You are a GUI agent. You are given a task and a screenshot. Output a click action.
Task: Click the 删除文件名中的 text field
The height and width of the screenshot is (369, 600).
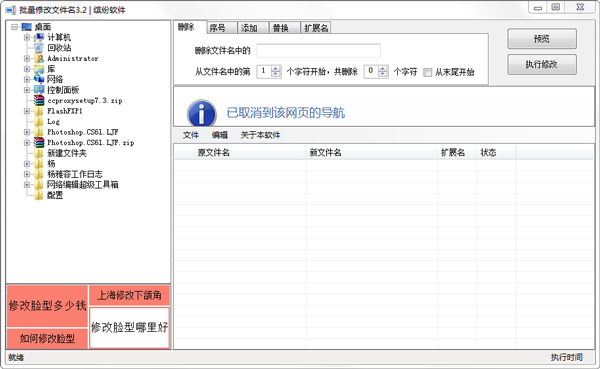click(x=318, y=51)
